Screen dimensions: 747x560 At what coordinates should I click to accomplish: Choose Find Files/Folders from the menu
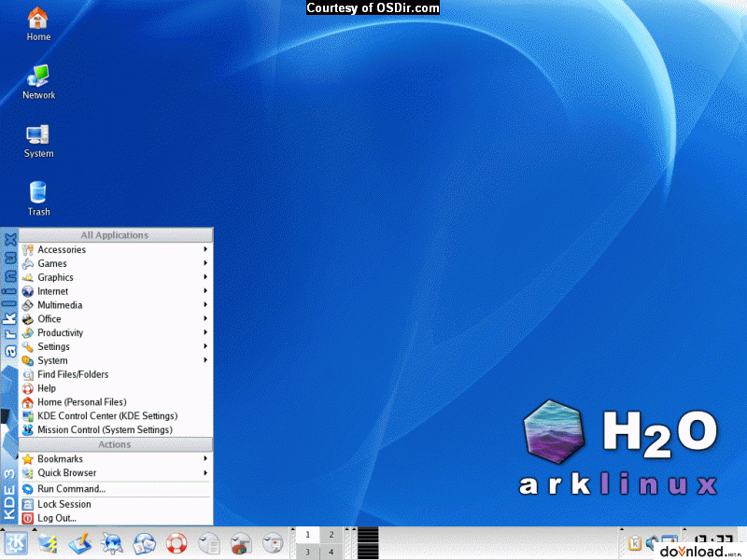pos(115,374)
